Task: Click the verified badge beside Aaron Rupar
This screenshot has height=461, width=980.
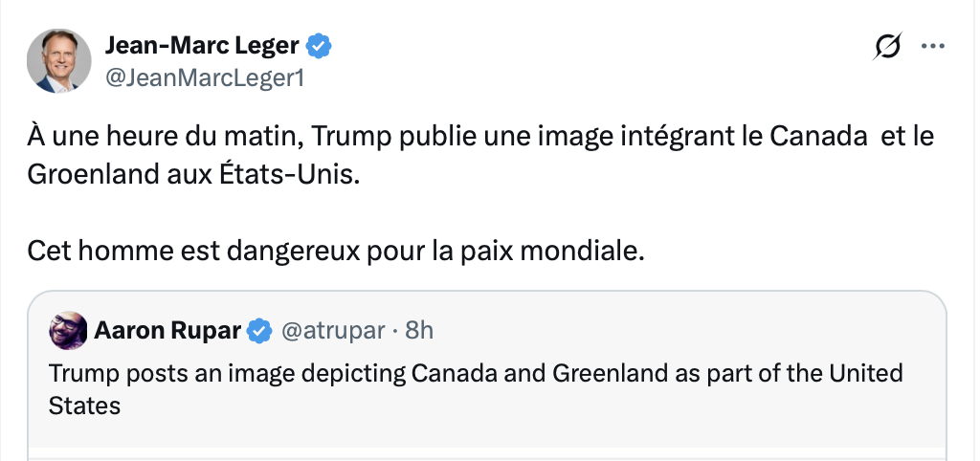Action: pos(258,331)
